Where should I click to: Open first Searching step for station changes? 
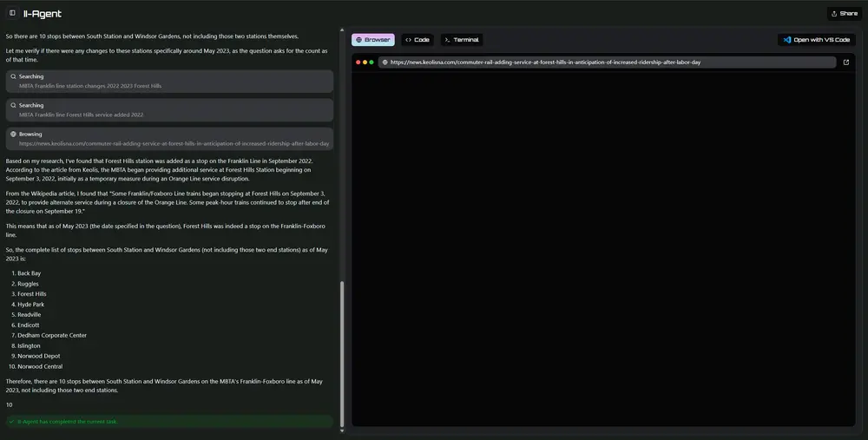pos(169,82)
